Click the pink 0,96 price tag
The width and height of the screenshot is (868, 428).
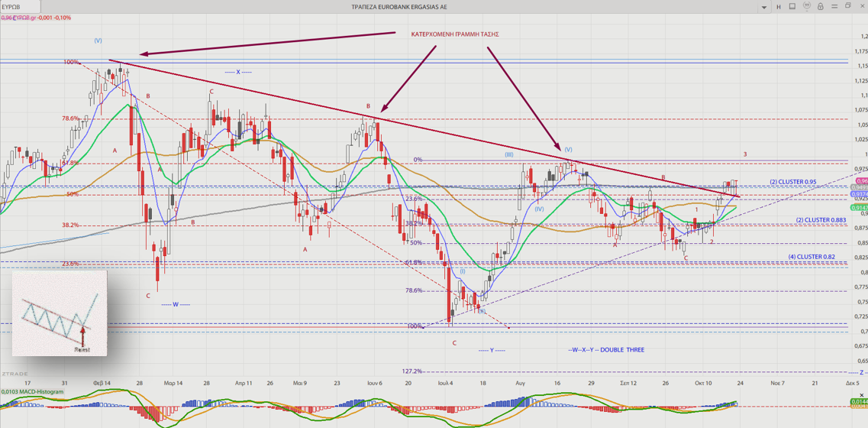[861, 181]
